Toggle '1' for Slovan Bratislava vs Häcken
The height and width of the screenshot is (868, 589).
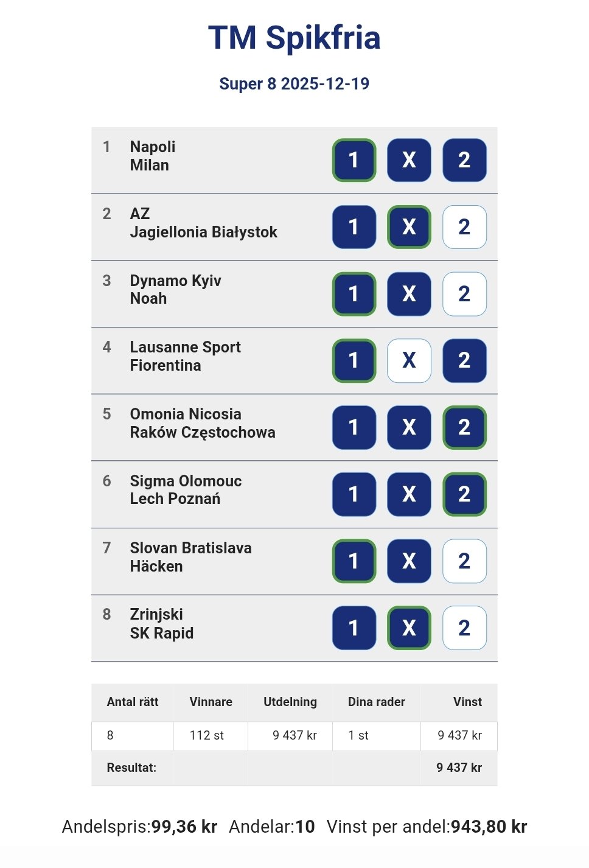(x=354, y=561)
